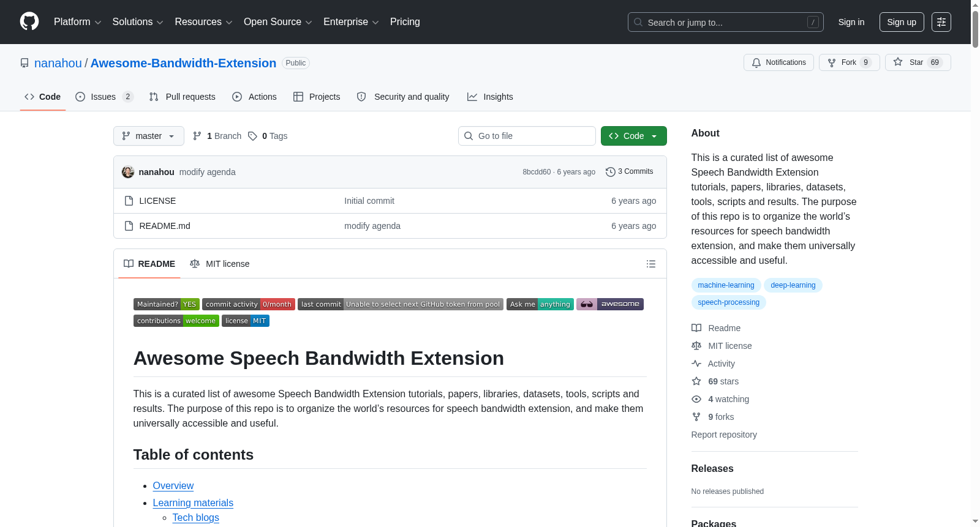
Task: Click the Activity pulse icon in About
Action: point(696,364)
